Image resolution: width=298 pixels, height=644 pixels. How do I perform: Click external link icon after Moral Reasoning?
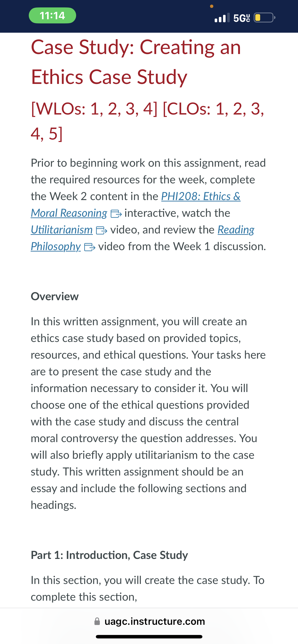click(116, 214)
